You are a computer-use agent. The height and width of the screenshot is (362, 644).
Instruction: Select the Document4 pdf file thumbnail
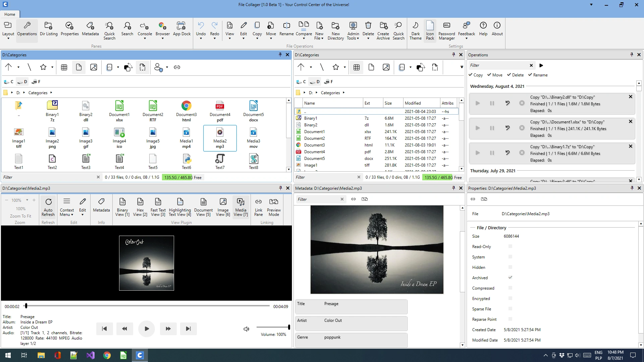pyautogui.click(x=220, y=111)
